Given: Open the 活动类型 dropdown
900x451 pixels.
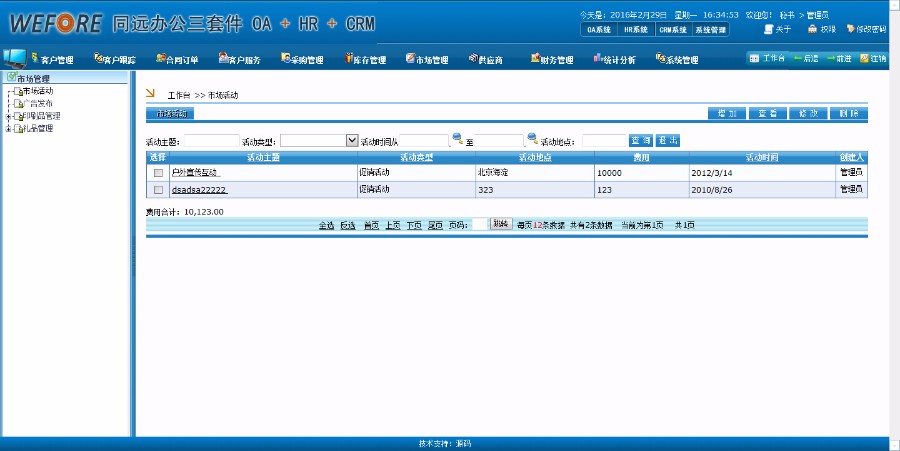Looking at the screenshot, I should [x=319, y=141].
